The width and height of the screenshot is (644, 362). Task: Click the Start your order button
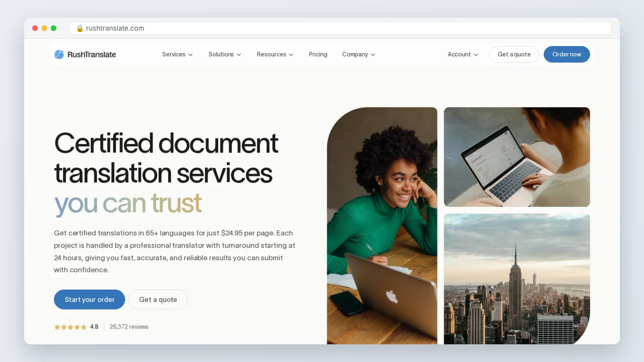point(89,300)
